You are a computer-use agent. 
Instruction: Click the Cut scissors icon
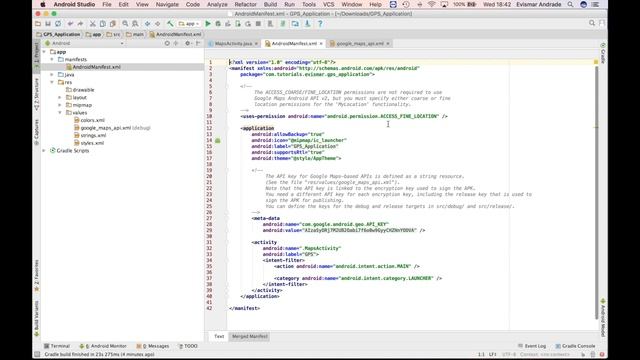[93, 24]
